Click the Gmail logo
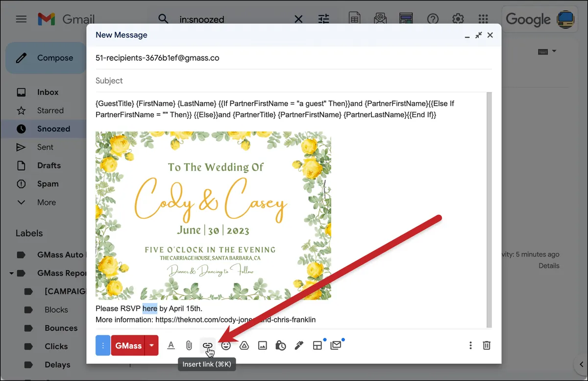The height and width of the screenshot is (381, 588). (x=66, y=19)
